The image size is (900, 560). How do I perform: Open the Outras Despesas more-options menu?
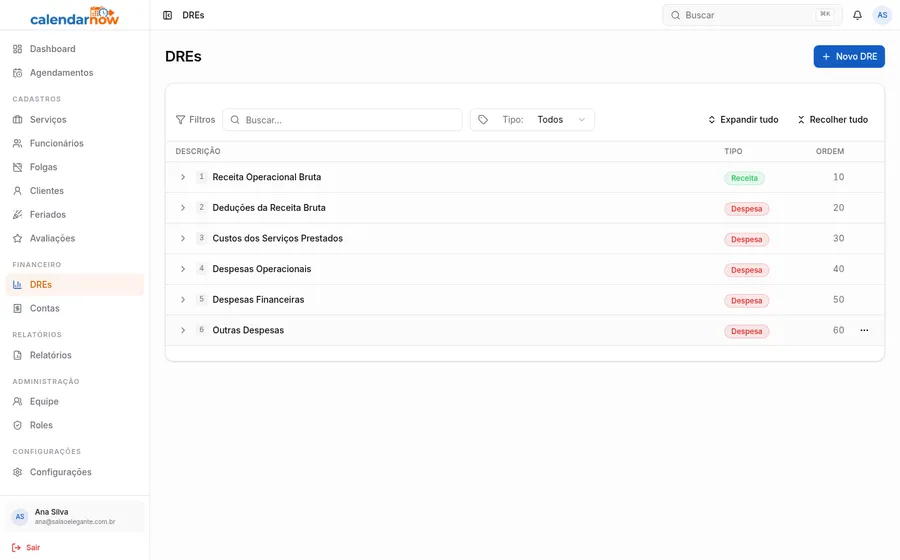coord(864,330)
